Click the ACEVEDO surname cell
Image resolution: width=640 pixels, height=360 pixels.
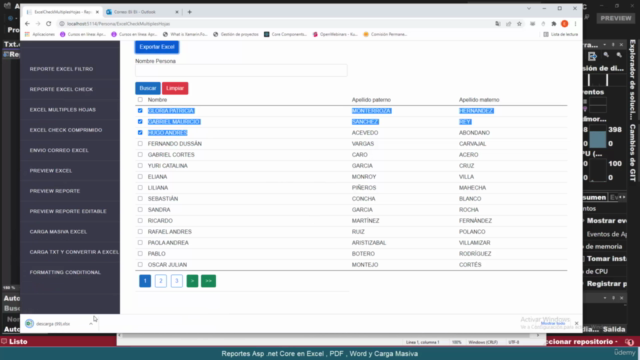365,133
